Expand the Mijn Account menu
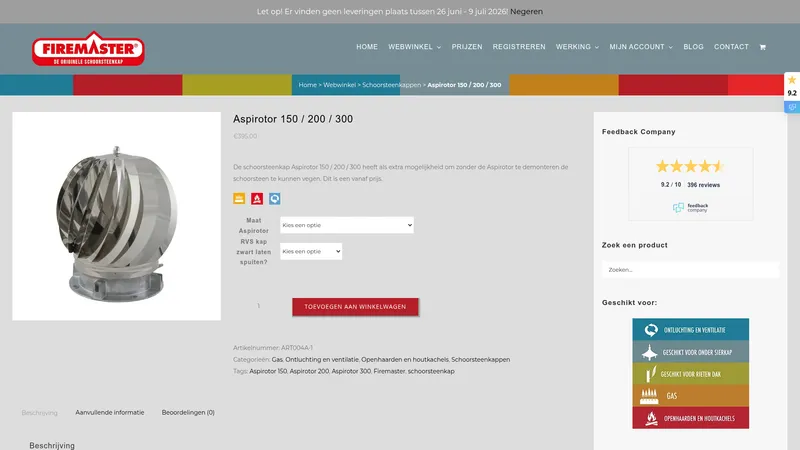 pos(641,47)
